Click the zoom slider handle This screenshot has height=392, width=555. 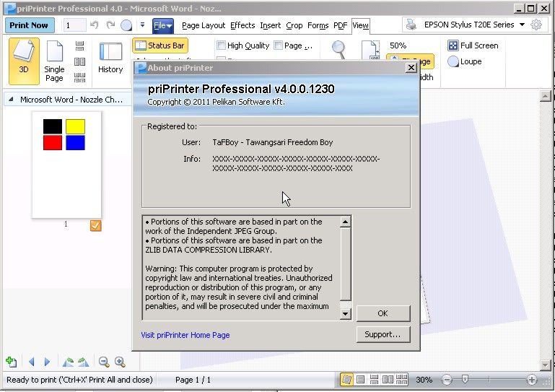click(465, 380)
